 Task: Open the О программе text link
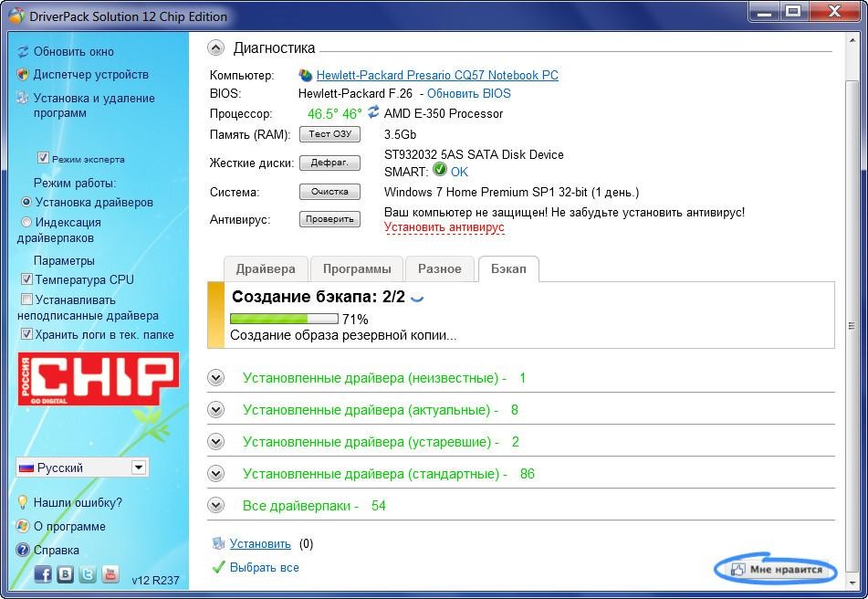69,526
